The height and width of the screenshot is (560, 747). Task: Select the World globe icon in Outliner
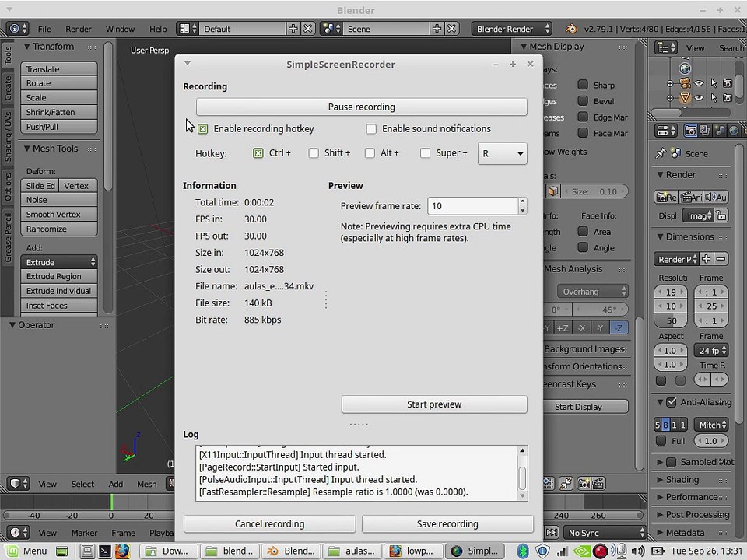(x=685, y=68)
